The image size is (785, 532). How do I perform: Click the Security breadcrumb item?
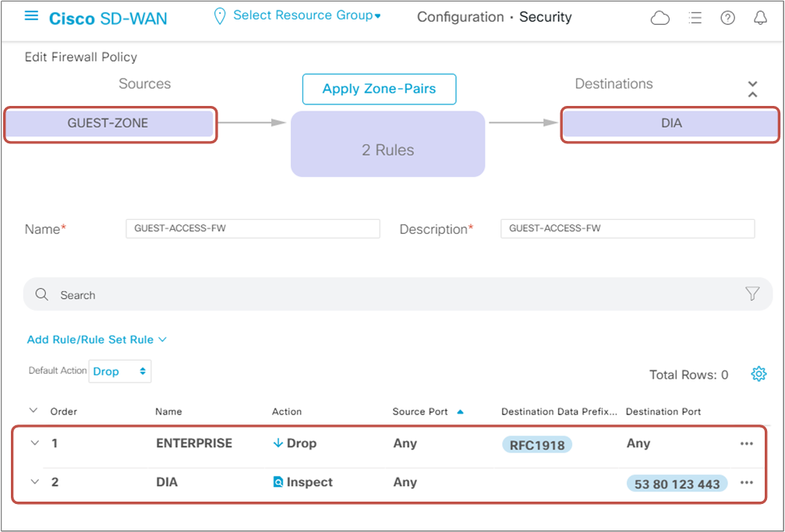coord(545,16)
